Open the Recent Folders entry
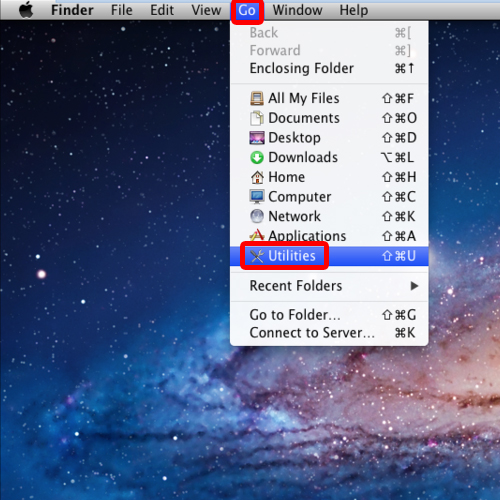The width and height of the screenshot is (500, 500). (329, 286)
